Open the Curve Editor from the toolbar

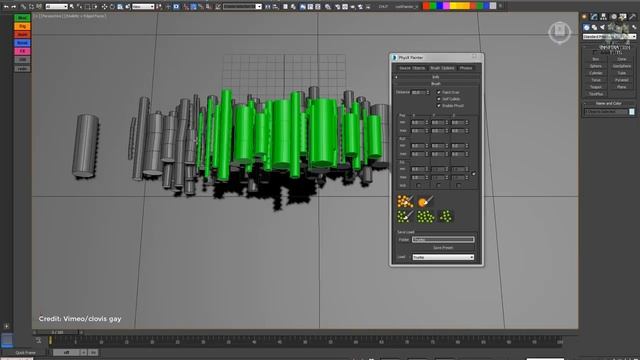tap(310, 7)
